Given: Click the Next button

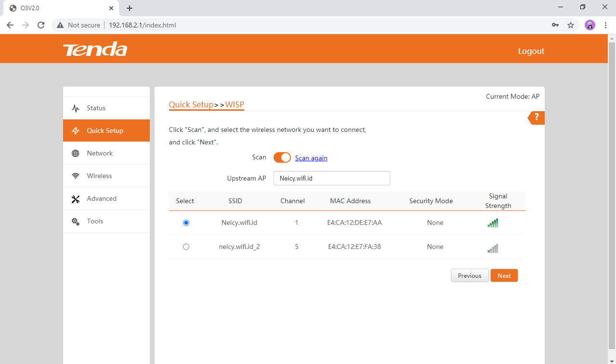Looking at the screenshot, I should click(x=504, y=275).
